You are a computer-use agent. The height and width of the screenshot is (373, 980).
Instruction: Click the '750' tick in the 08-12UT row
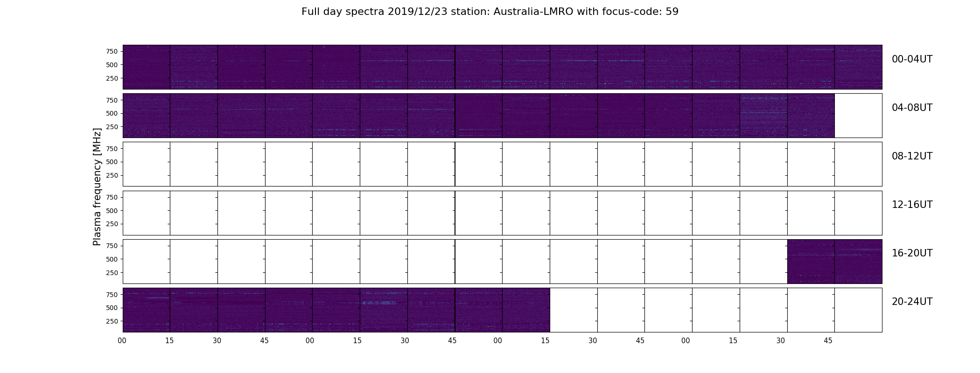(112, 149)
